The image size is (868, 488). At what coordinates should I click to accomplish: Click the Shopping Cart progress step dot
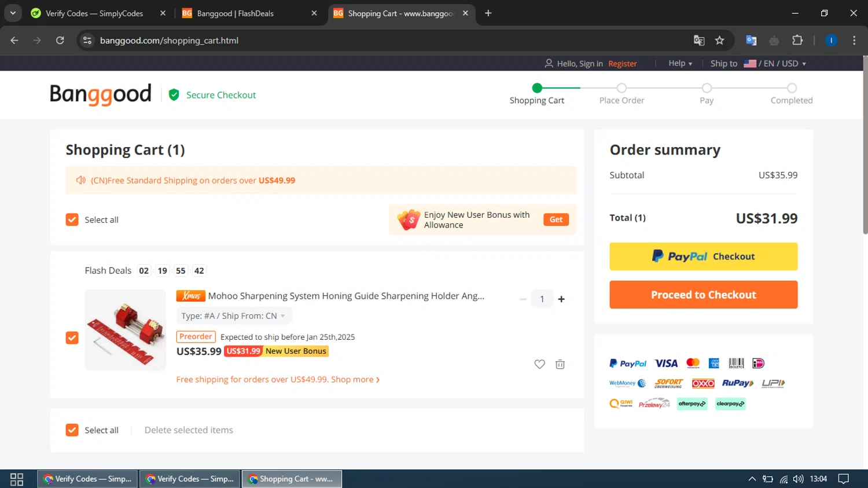tap(537, 88)
